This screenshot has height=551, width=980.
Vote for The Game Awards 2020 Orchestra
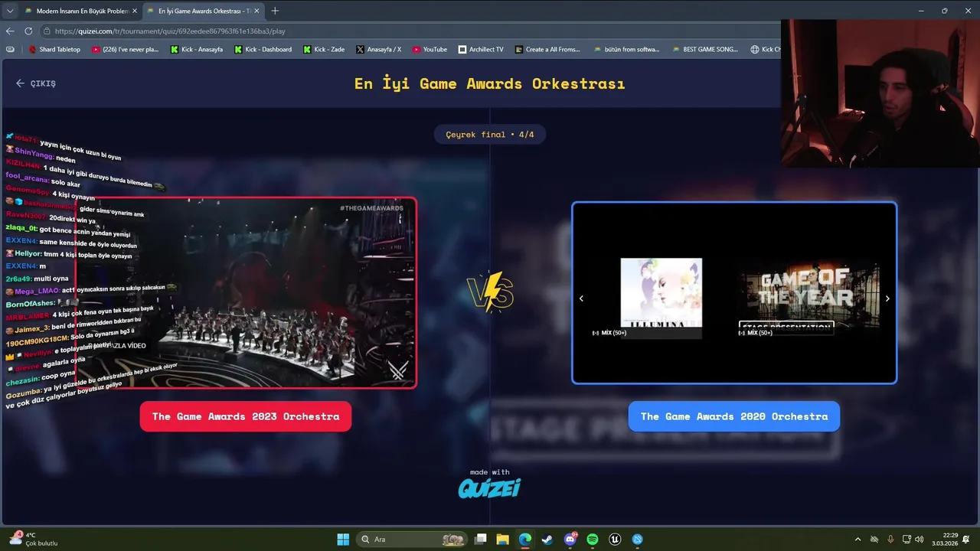[x=734, y=416]
